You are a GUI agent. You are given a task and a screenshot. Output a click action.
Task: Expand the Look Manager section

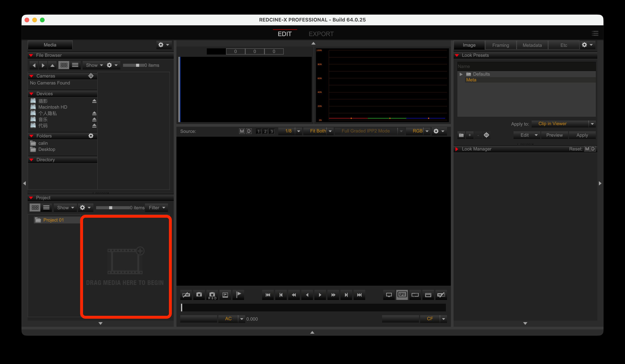coord(457,149)
